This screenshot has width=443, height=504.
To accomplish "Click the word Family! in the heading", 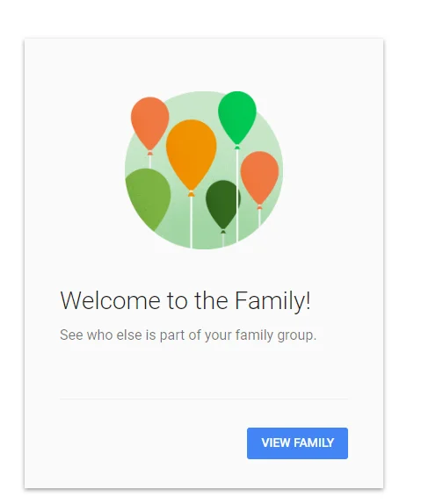I will [x=272, y=300].
